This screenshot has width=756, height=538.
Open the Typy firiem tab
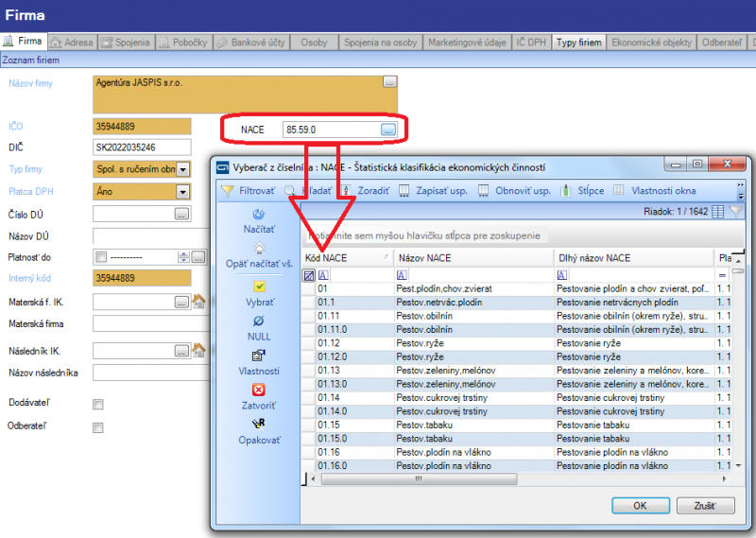[578, 43]
